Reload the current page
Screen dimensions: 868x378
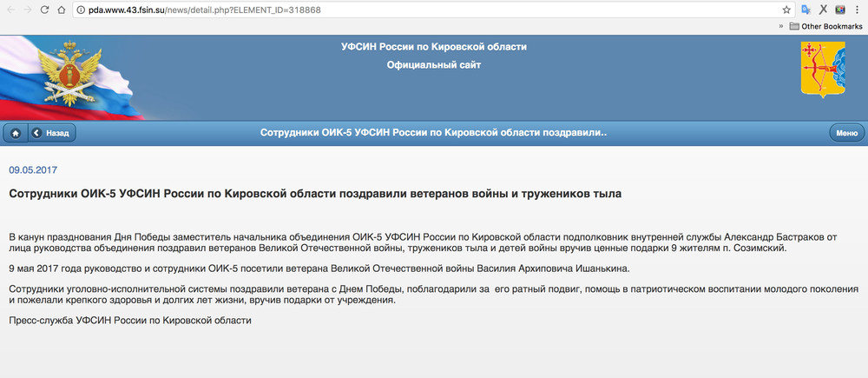pyautogui.click(x=45, y=10)
